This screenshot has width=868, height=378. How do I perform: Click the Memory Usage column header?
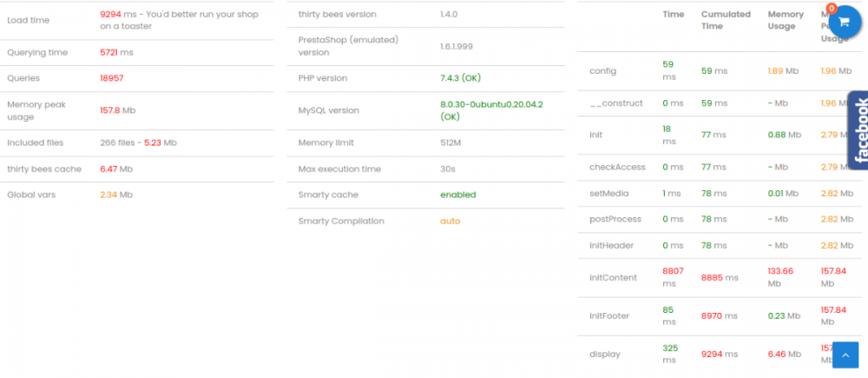click(x=786, y=20)
